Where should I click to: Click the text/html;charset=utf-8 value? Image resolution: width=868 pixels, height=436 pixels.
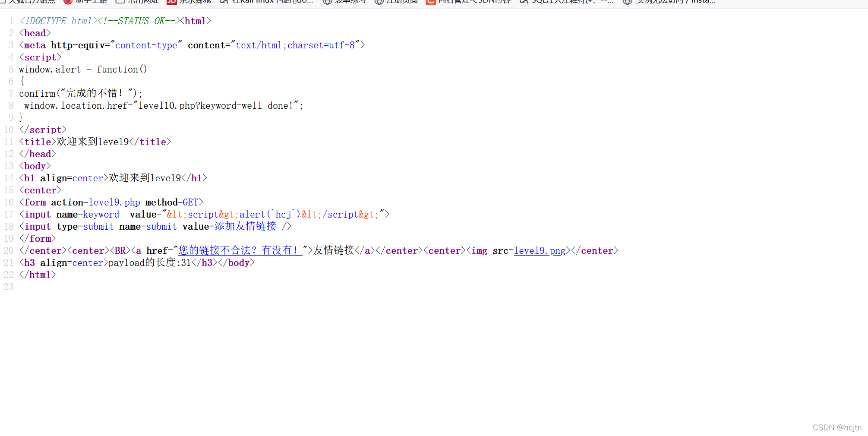click(x=295, y=45)
